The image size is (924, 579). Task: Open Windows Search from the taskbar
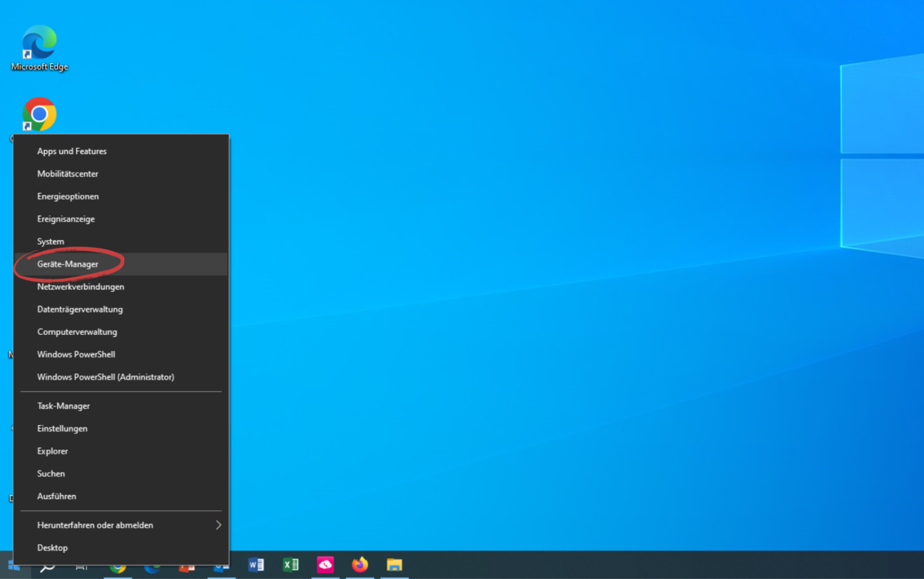46,566
